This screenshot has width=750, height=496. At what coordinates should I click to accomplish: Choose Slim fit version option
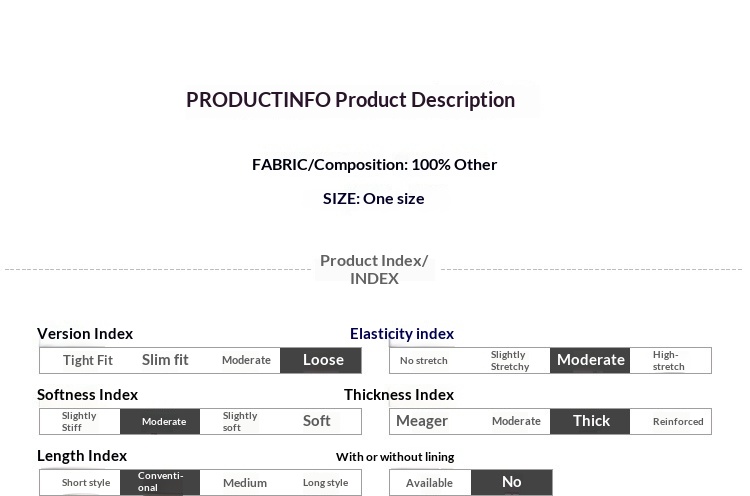(165, 360)
